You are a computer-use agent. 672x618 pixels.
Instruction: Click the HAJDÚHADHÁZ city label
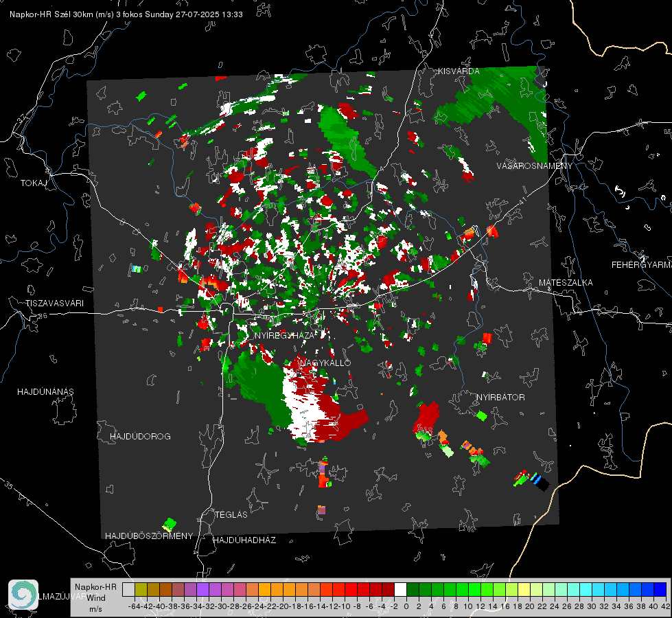(x=244, y=540)
